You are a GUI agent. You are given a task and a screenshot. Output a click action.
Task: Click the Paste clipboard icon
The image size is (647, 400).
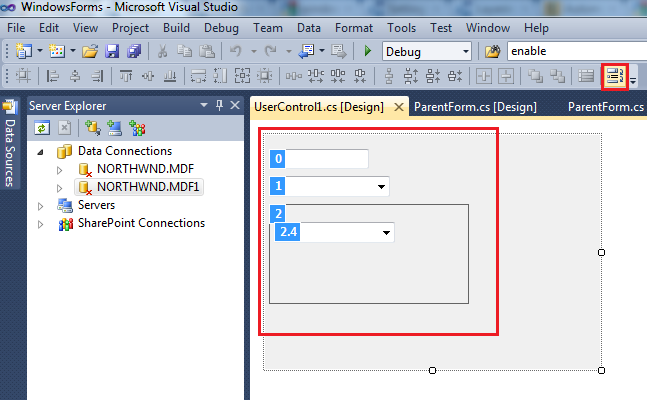[x=206, y=51]
